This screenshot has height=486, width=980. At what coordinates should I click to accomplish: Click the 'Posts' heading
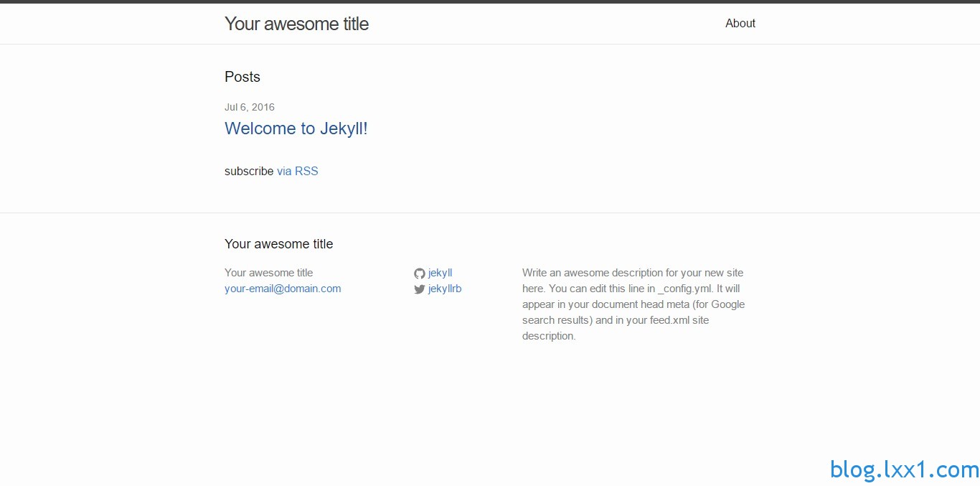(242, 77)
